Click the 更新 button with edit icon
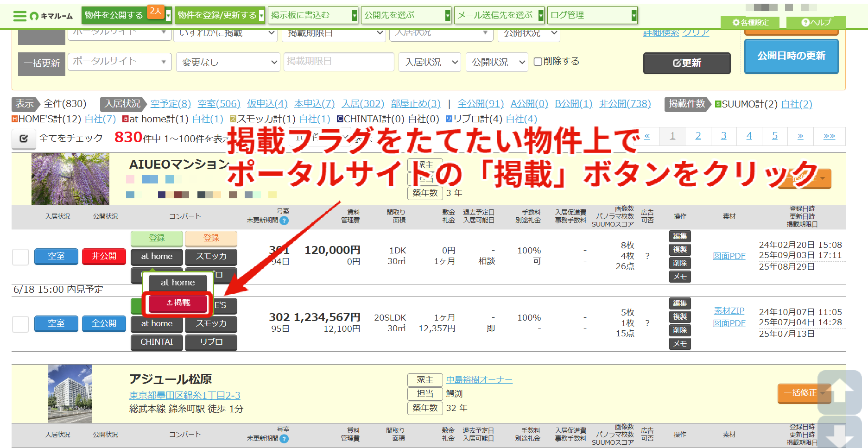 click(687, 63)
